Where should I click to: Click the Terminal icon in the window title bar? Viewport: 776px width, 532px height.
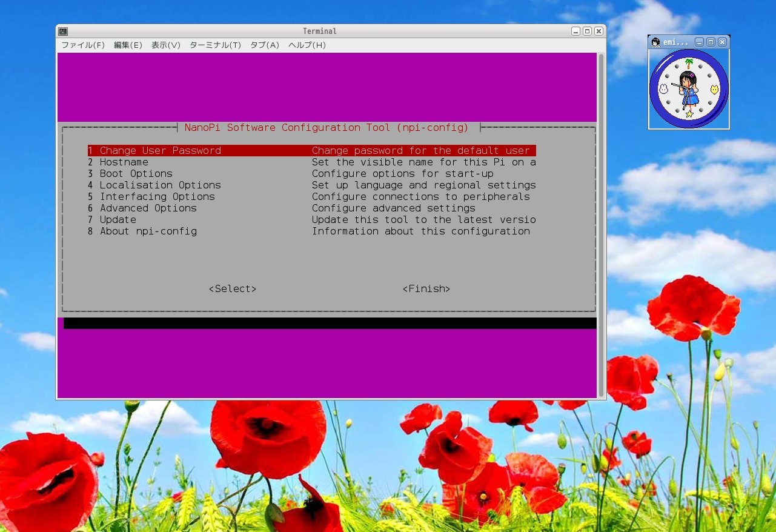pyautogui.click(x=62, y=30)
